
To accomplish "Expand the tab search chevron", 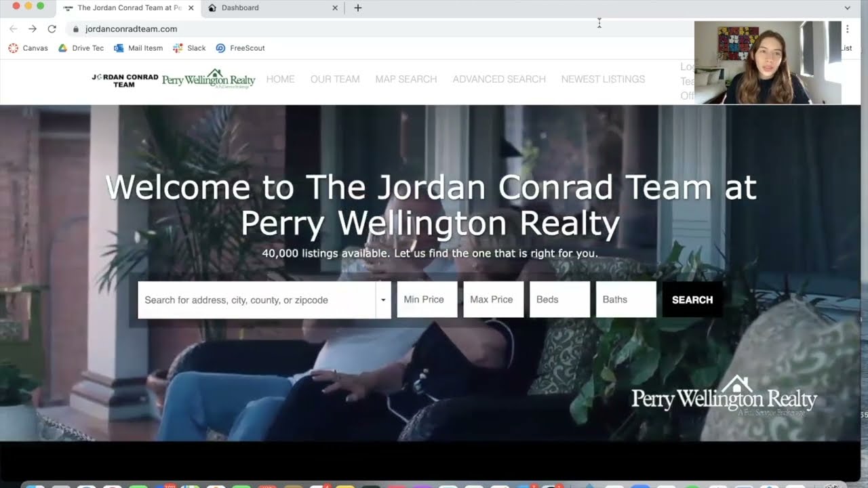I will pos(847,8).
